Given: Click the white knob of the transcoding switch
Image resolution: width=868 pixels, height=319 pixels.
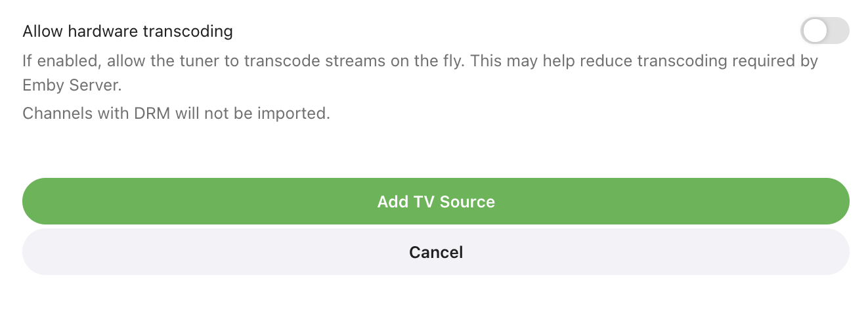Looking at the screenshot, I should [x=815, y=31].
